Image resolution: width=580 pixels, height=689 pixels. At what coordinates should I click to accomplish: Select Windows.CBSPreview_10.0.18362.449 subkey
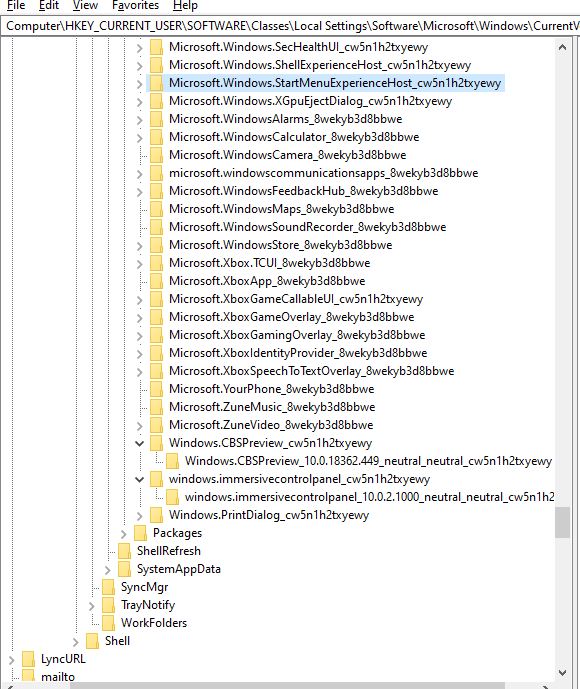368,461
